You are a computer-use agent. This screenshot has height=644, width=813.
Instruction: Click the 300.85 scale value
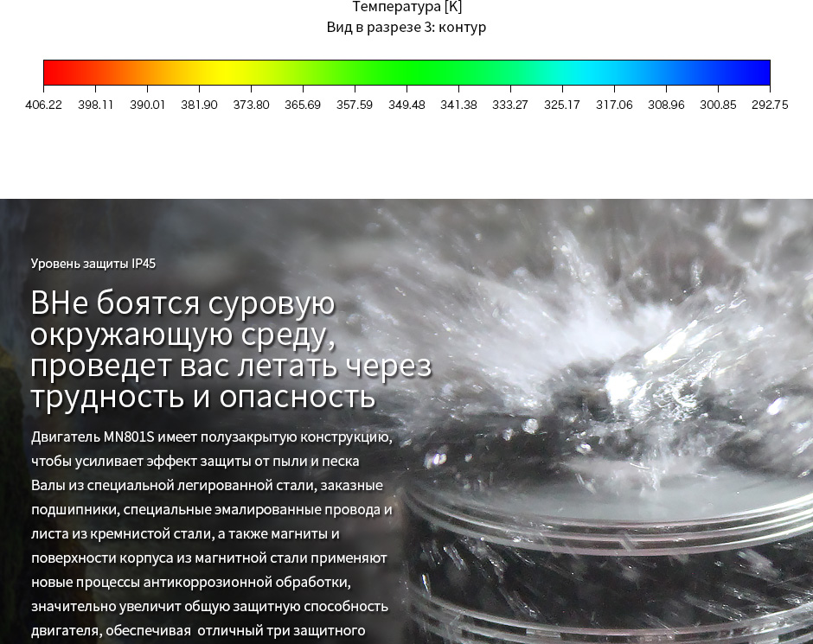pyautogui.click(x=718, y=105)
